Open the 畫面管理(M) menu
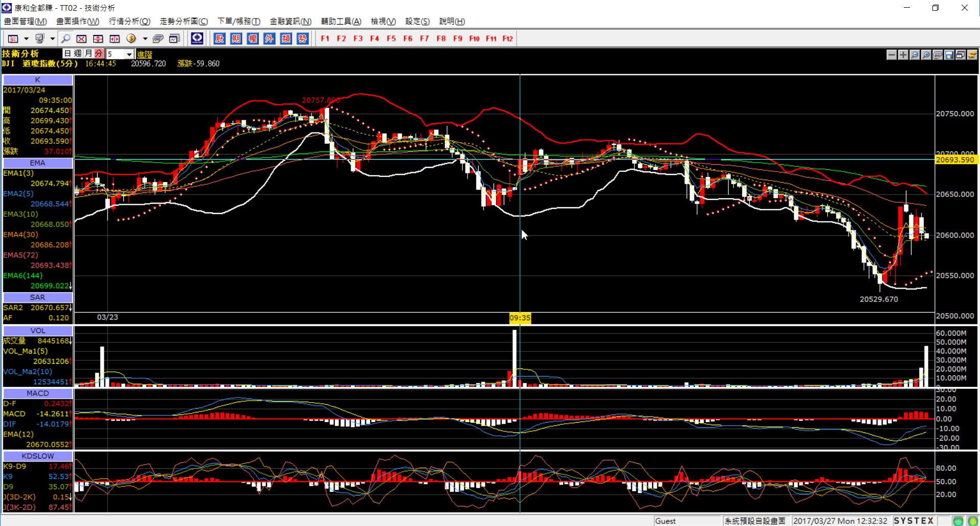 pos(26,21)
